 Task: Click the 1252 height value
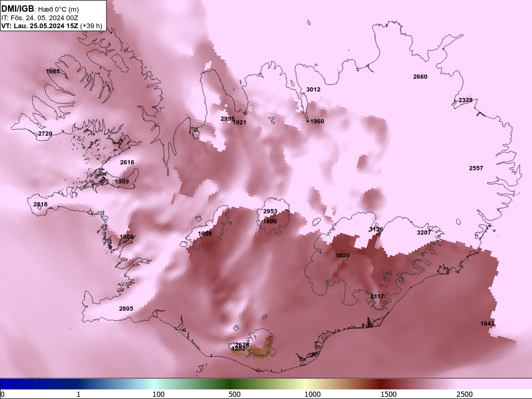pyautogui.click(x=238, y=348)
